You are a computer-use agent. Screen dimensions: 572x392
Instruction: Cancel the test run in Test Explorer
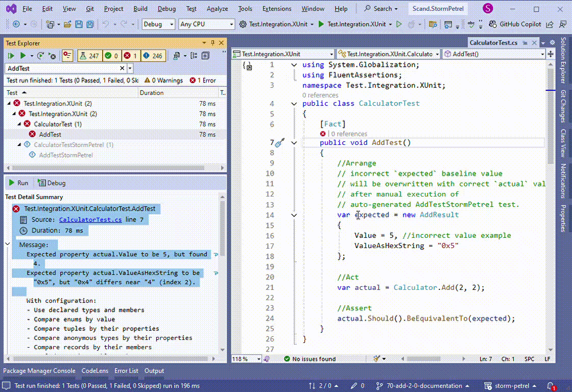[52, 56]
